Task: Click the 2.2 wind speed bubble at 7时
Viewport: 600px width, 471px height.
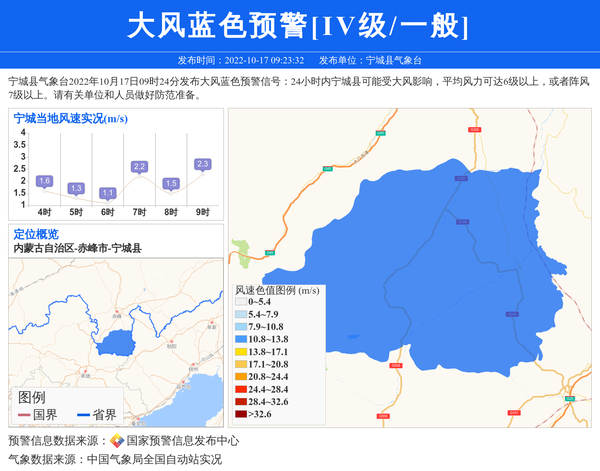Action: (x=139, y=167)
